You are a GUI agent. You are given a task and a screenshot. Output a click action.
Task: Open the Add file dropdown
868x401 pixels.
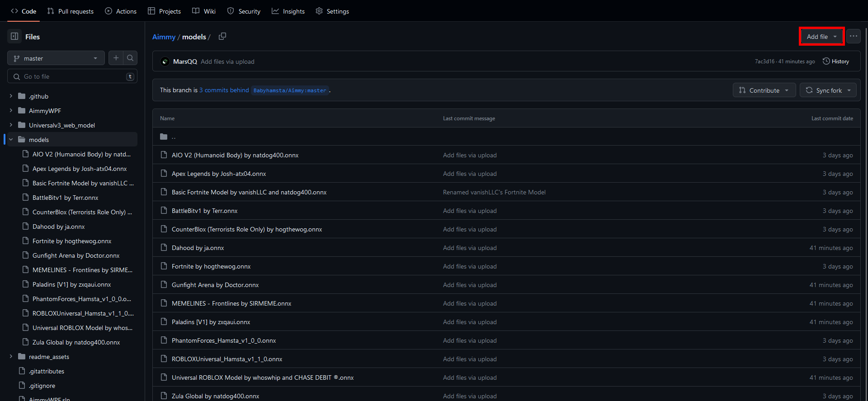[x=821, y=37]
